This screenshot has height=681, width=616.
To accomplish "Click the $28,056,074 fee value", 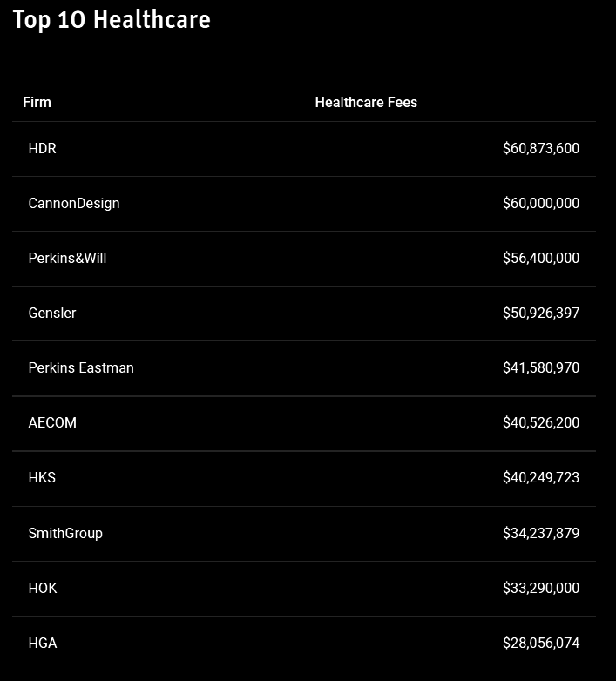I will tap(540, 643).
